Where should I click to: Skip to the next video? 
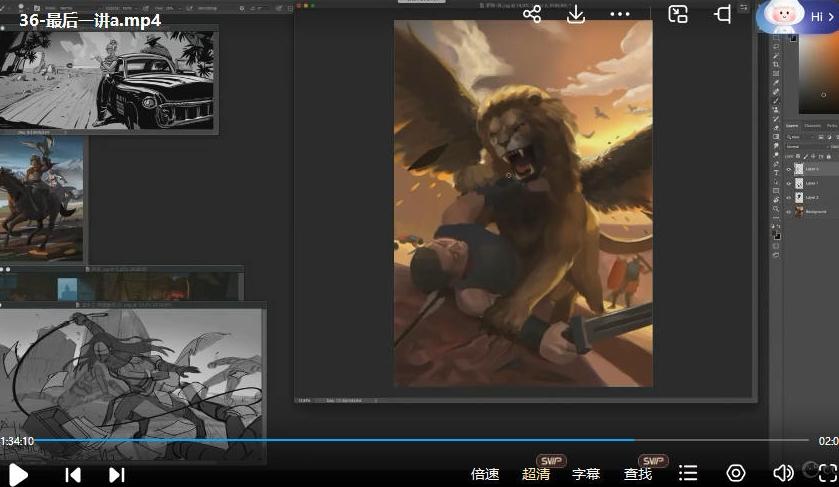pyautogui.click(x=116, y=474)
